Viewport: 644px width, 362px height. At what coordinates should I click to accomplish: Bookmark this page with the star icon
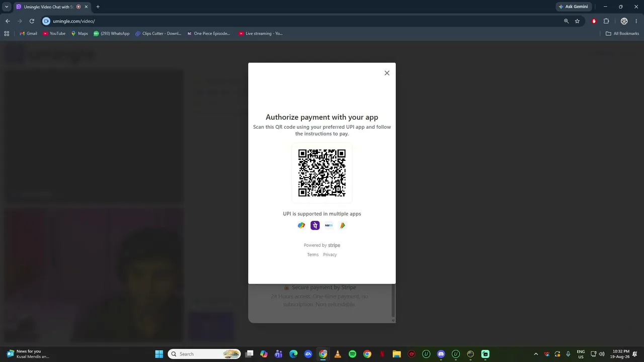click(x=578, y=21)
